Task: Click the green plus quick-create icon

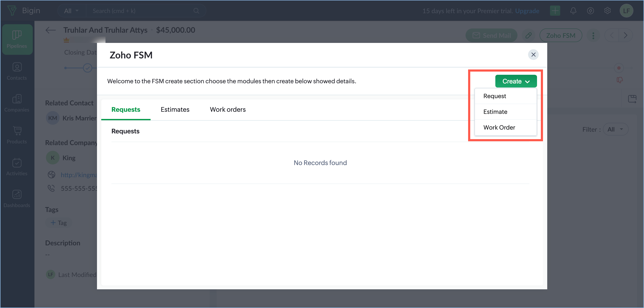Action: (x=555, y=11)
